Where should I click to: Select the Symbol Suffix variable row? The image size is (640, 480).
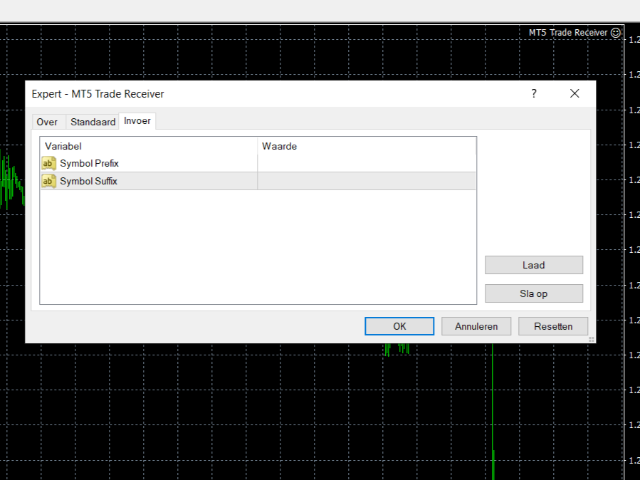tap(258, 181)
